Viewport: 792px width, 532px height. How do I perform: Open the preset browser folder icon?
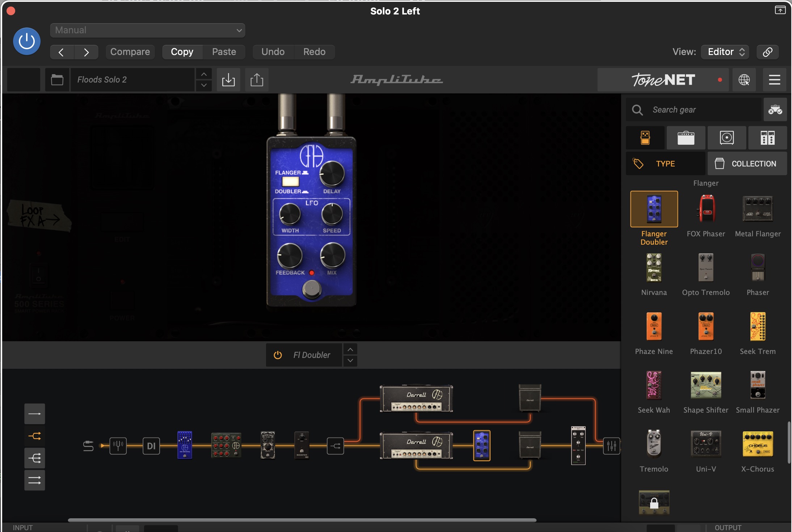click(x=57, y=80)
